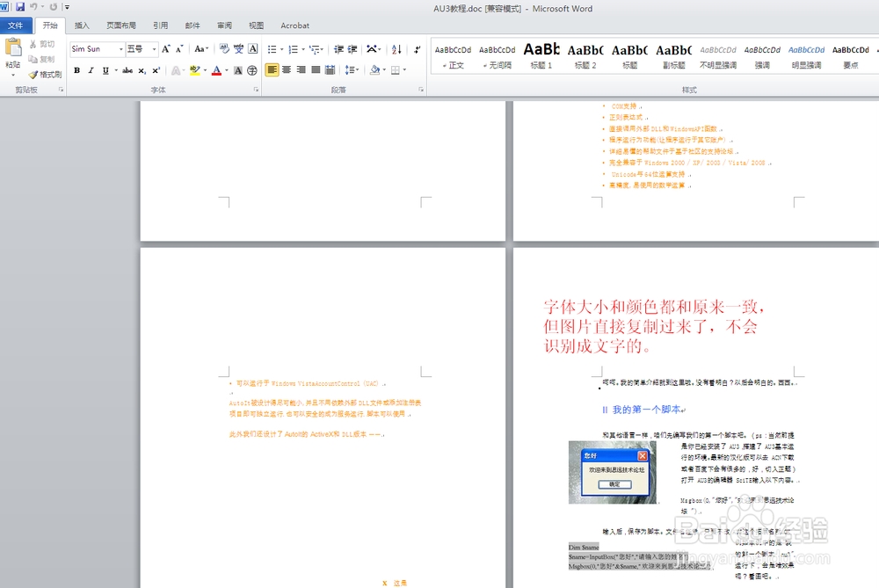Toggle show/hide paragraph marks
The width and height of the screenshot is (879, 588).
tap(417, 50)
